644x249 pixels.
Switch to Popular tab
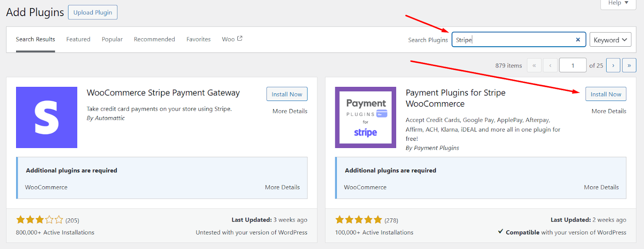coord(112,39)
